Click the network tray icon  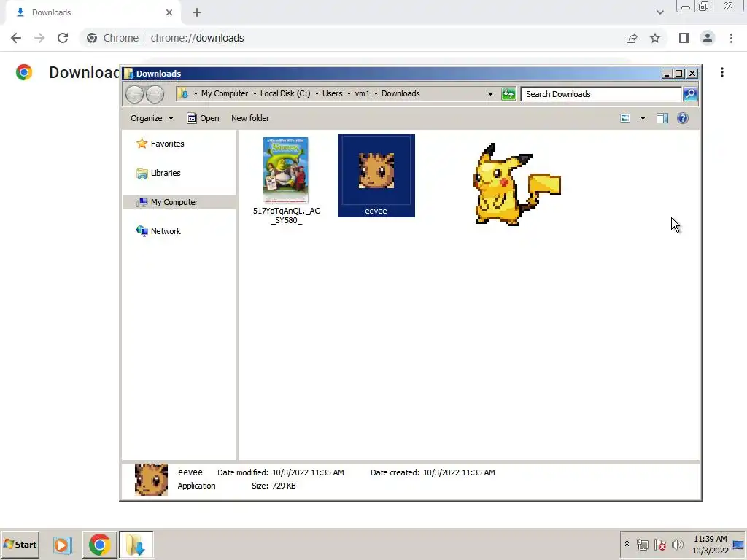point(643,544)
